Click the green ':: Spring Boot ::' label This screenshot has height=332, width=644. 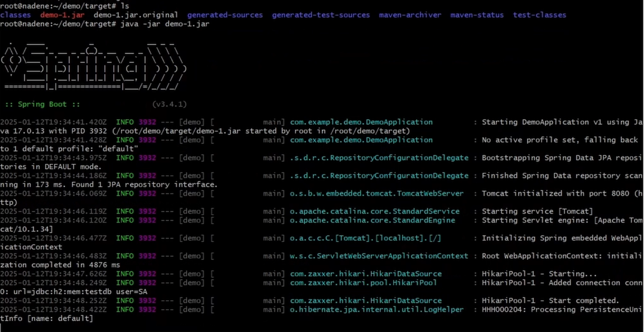coord(42,104)
